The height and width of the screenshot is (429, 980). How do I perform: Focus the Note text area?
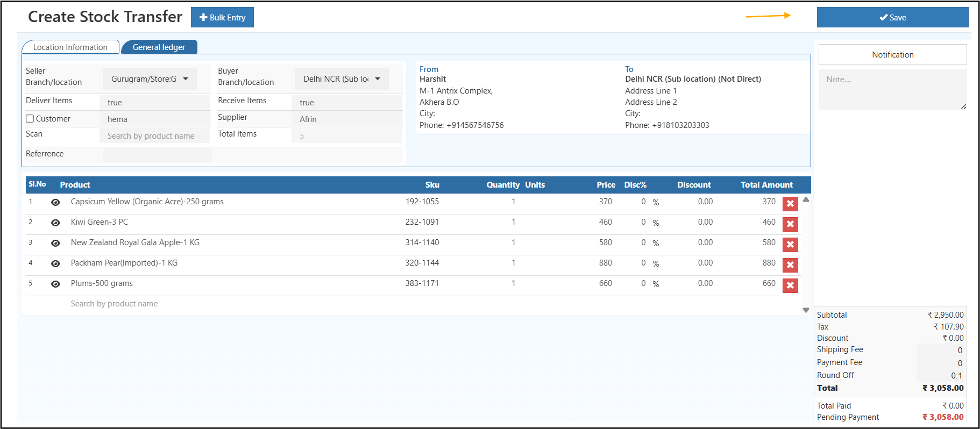point(892,89)
